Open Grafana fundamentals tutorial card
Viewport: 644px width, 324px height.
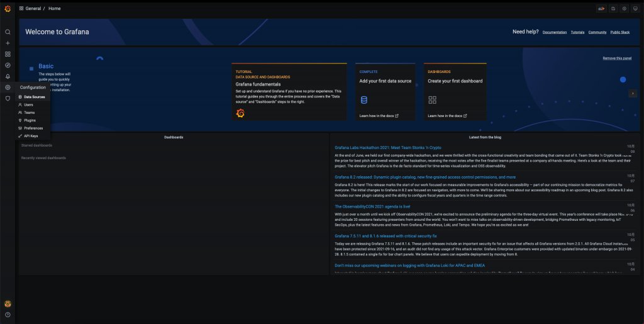pos(289,92)
